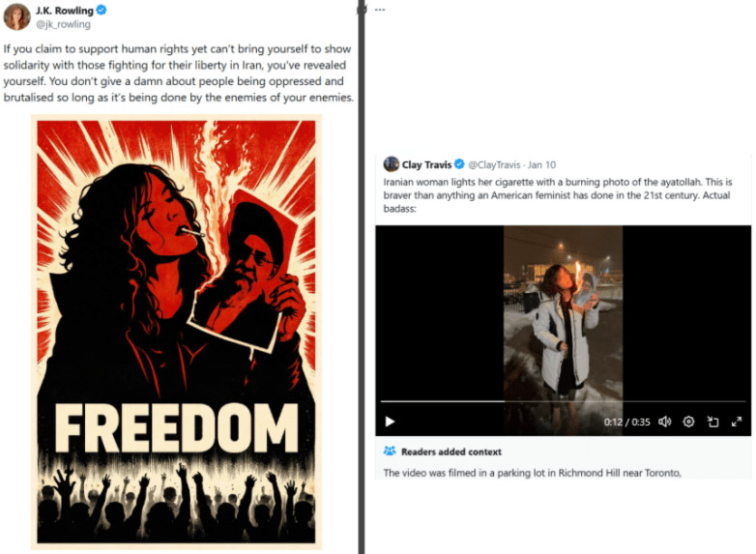Click the Readers added context people icon
The image size is (756, 554).
[x=390, y=452]
